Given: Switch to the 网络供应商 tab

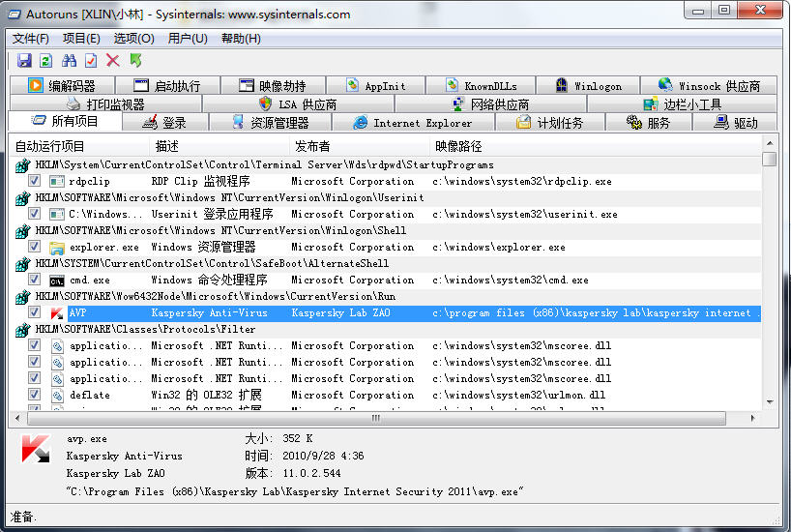Looking at the screenshot, I should [x=491, y=103].
